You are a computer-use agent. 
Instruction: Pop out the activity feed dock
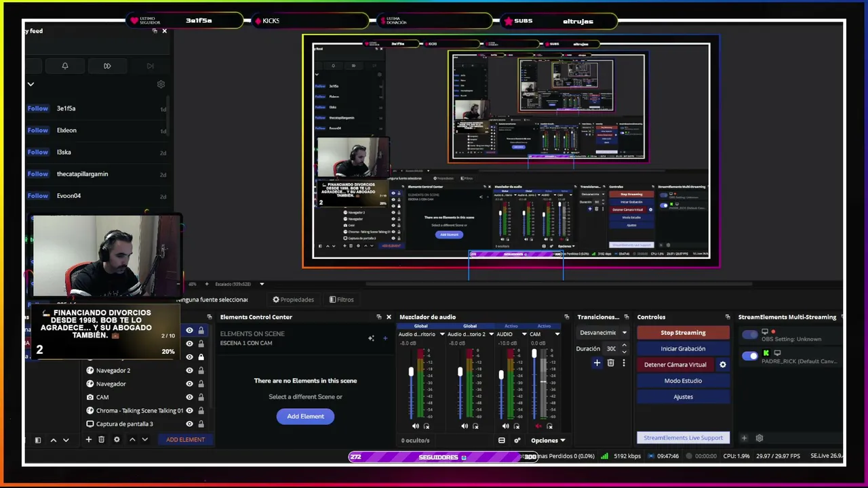[x=155, y=31]
